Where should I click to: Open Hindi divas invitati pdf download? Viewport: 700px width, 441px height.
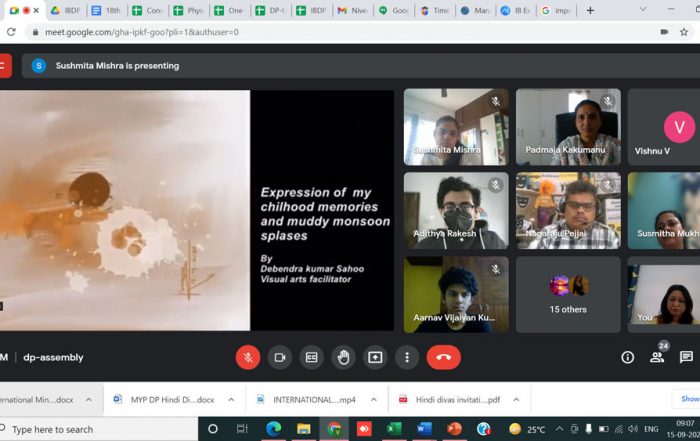point(450,399)
